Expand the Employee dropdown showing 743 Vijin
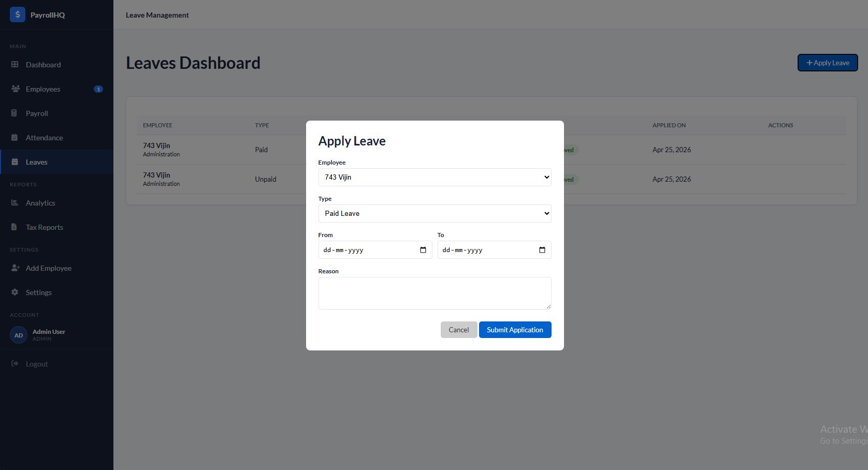868x470 pixels. coord(435,177)
